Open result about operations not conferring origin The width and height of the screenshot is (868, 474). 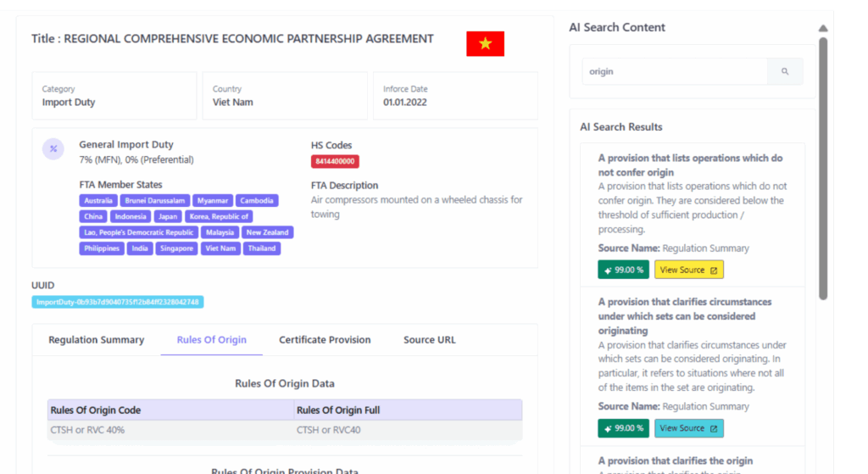click(690, 165)
